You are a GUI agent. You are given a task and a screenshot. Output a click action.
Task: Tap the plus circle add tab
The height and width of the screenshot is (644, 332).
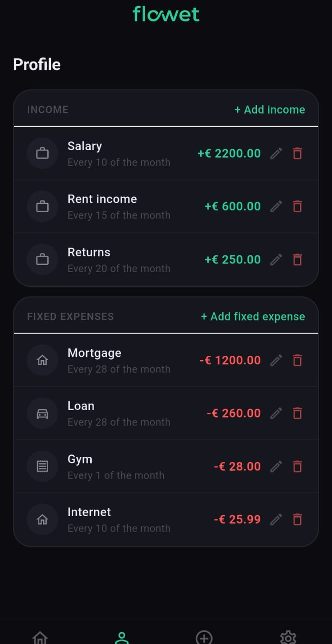(x=204, y=638)
